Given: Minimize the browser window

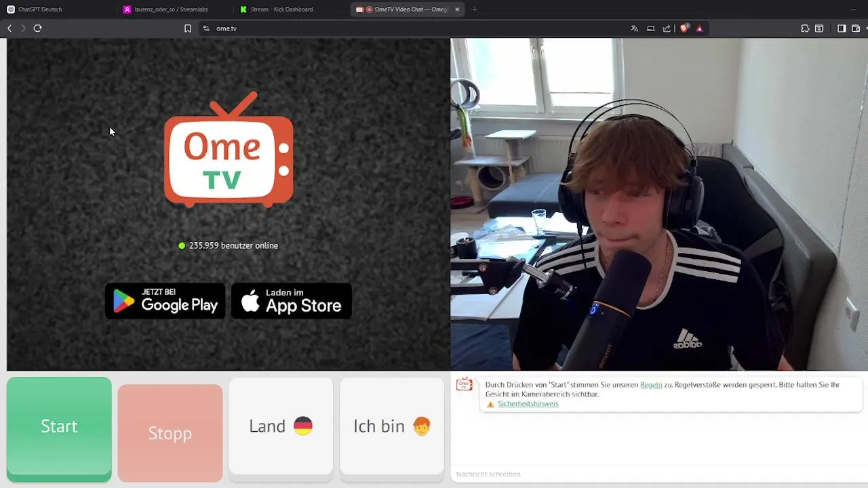Looking at the screenshot, I should [853, 9].
